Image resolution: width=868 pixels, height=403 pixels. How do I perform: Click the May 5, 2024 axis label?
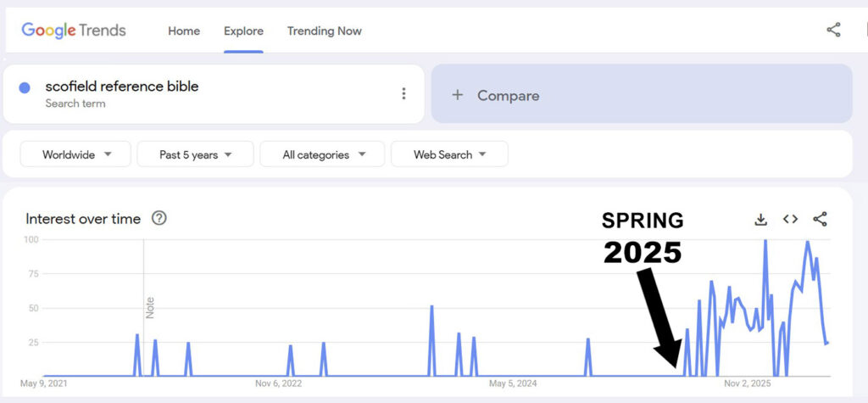[513, 383]
